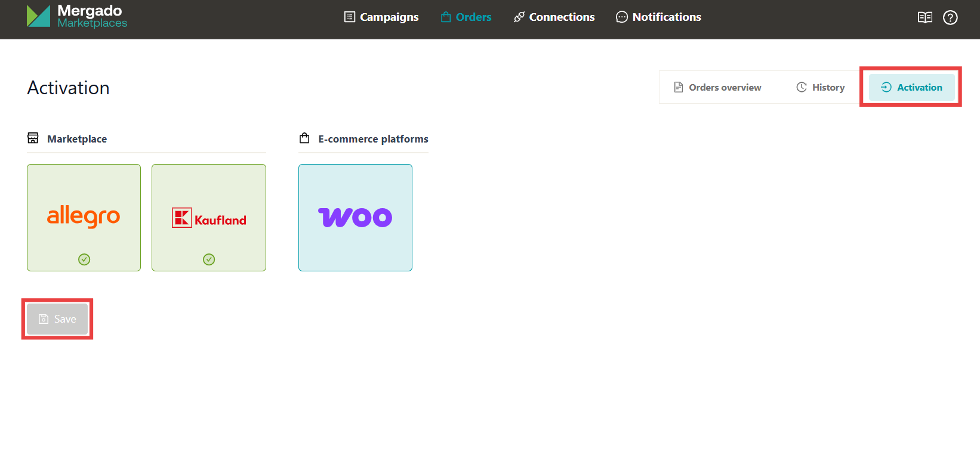Click the Kaufland green checkmark
This screenshot has height=458, width=980.
pos(209,259)
